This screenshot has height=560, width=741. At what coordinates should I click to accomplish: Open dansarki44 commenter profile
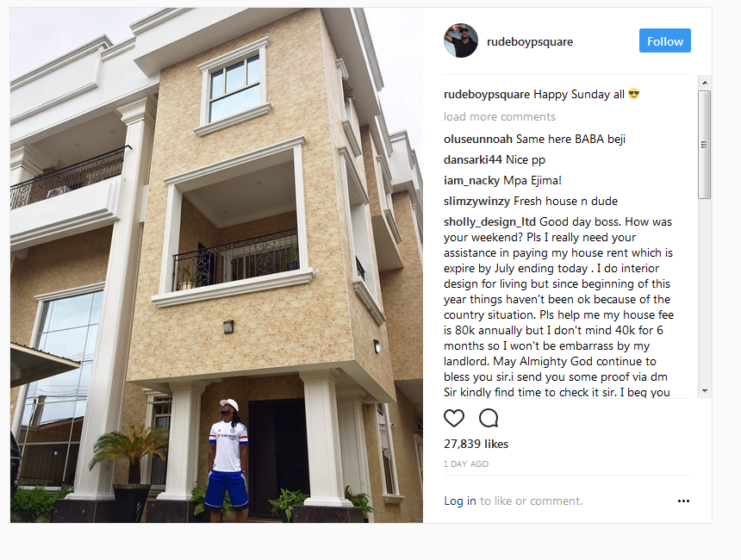(472, 159)
